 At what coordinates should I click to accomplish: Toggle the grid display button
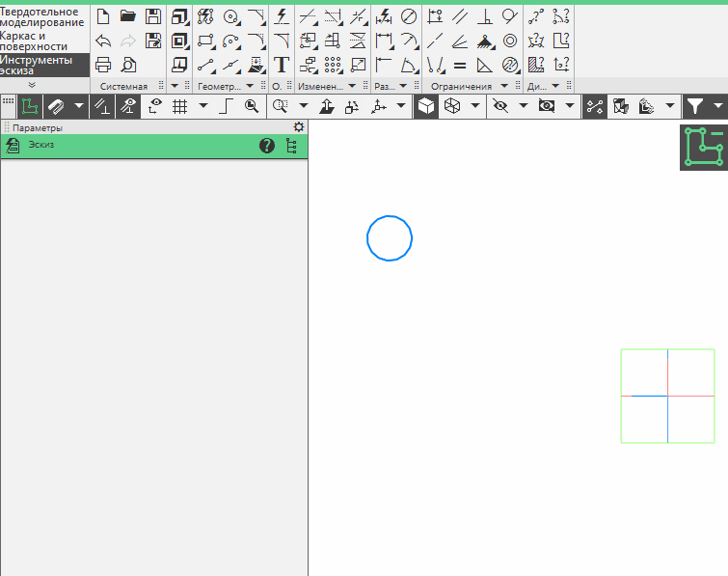coord(179,106)
